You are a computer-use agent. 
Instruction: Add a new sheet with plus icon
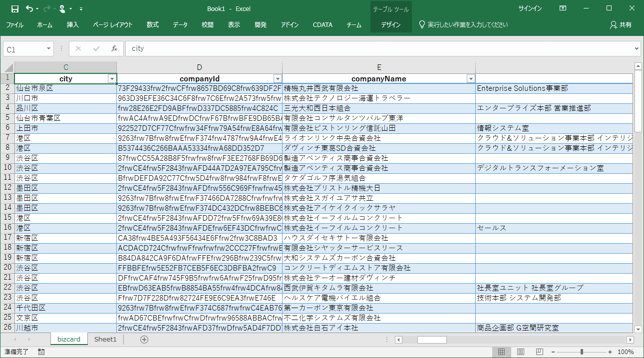pos(144,340)
